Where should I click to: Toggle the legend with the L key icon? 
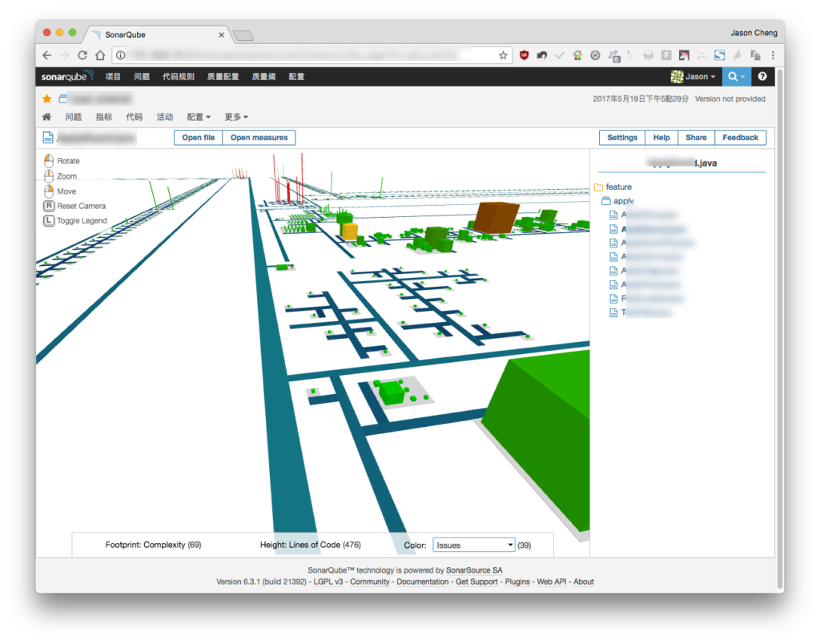(x=49, y=220)
